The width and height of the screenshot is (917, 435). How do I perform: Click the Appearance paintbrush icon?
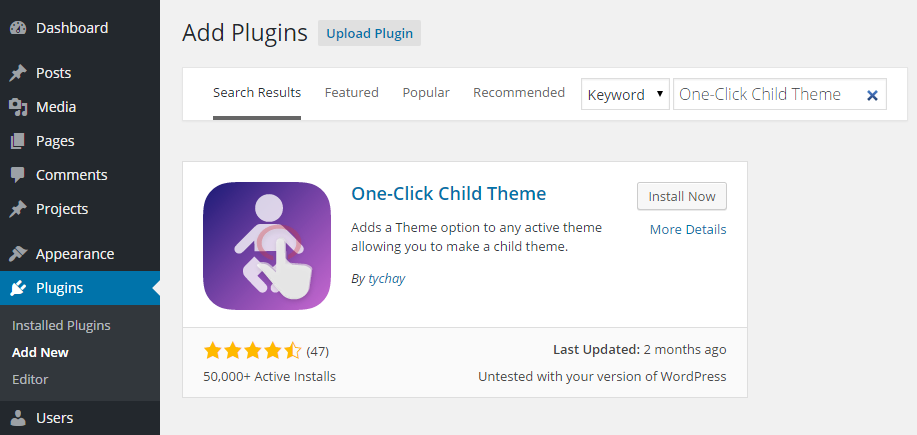point(18,254)
